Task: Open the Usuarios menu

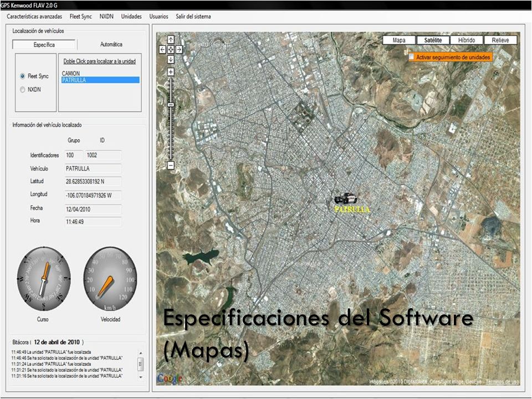Action: (159, 16)
